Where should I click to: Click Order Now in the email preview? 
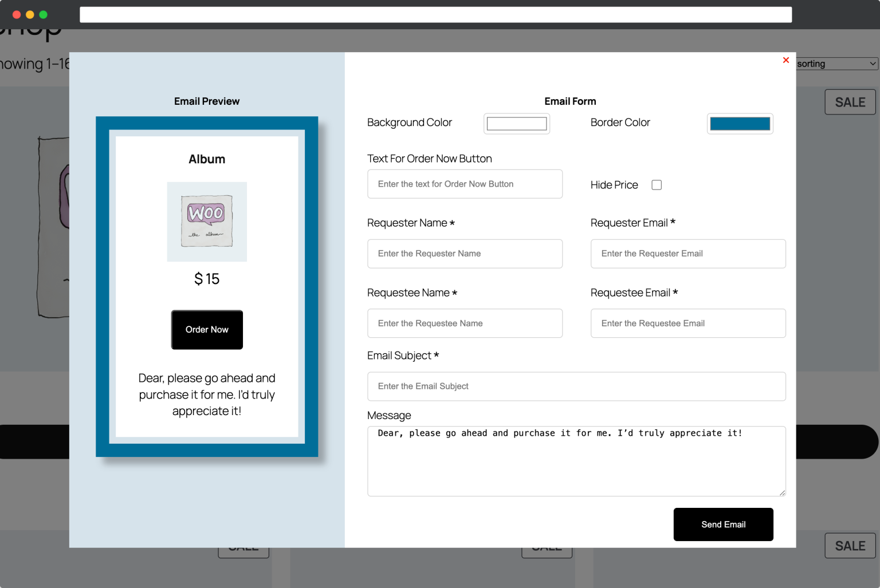pos(207,330)
